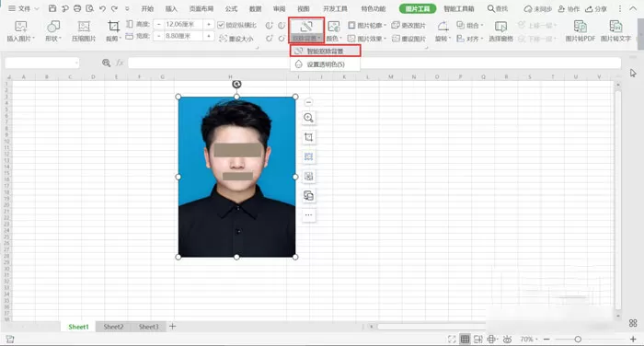Viewport: 644px width, 346px height.
Task: Click the Compress Picture (压缩图片) icon
Action: point(84,31)
